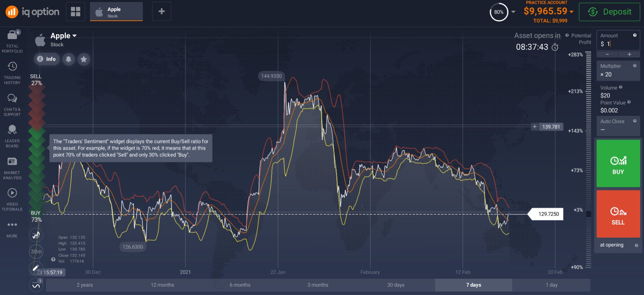Open Volume help icon
The width and height of the screenshot is (644, 295).
point(621,87)
